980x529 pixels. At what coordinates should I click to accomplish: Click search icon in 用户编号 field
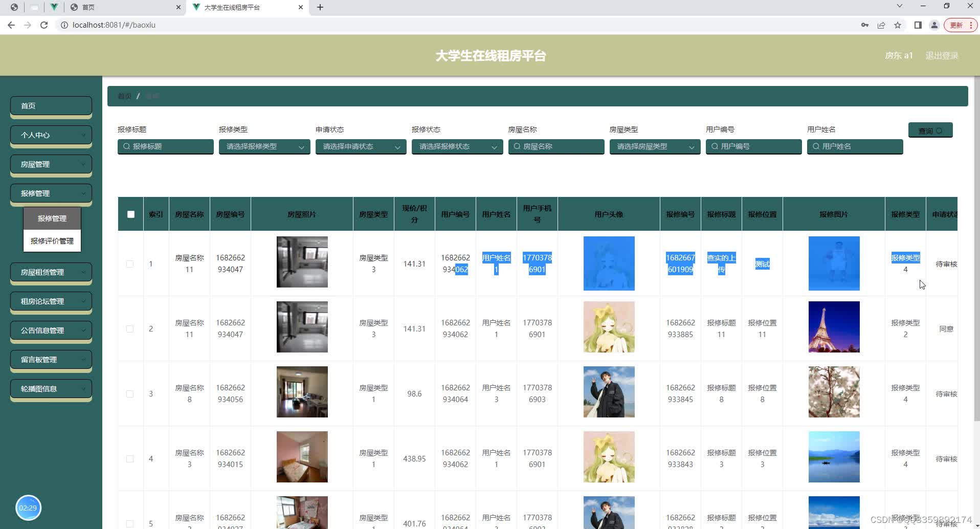[x=715, y=146]
